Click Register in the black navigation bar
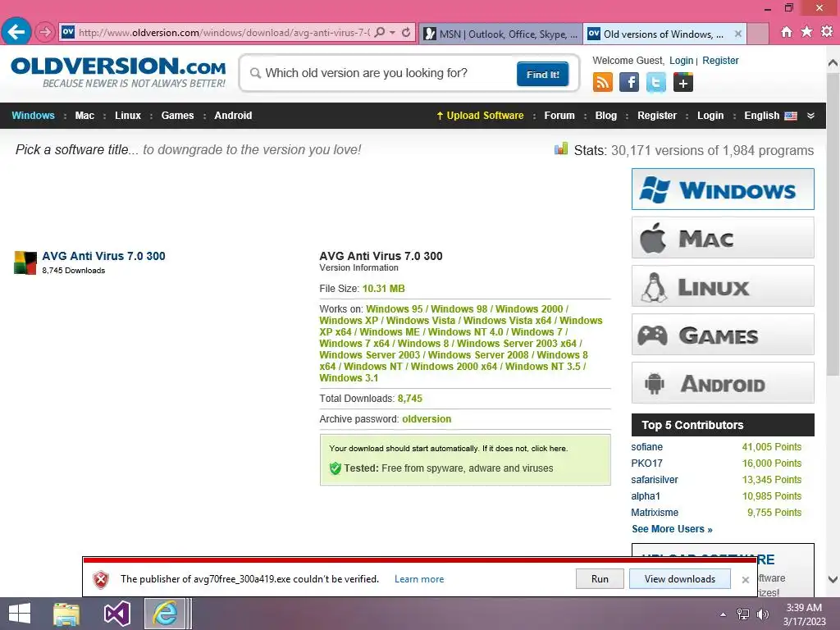Image resolution: width=840 pixels, height=630 pixels. pos(657,116)
